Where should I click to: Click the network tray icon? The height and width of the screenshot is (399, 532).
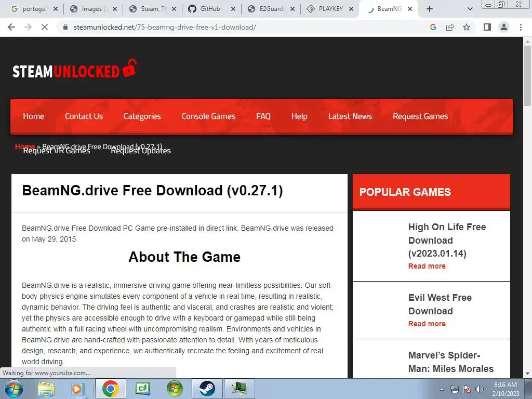pyautogui.click(x=454, y=389)
